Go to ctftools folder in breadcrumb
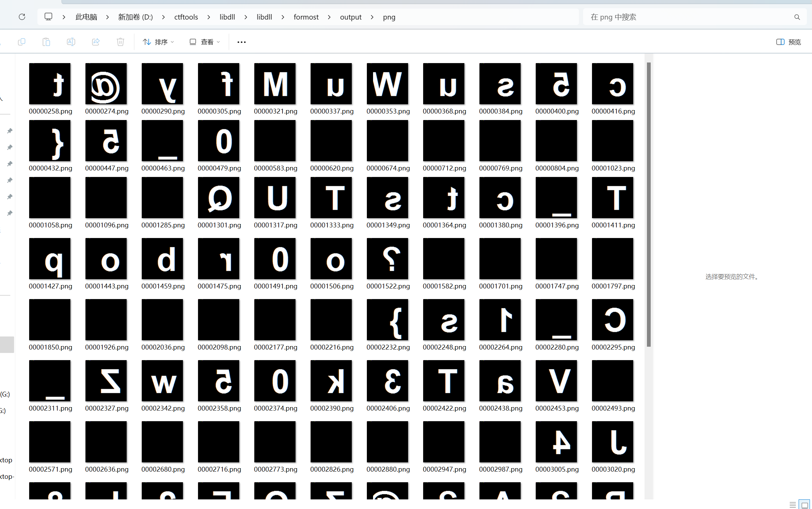 click(186, 17)
